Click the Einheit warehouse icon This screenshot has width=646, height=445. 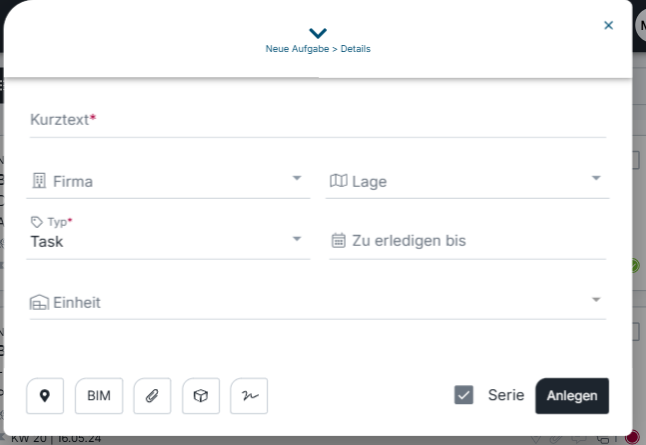point(39,302)
